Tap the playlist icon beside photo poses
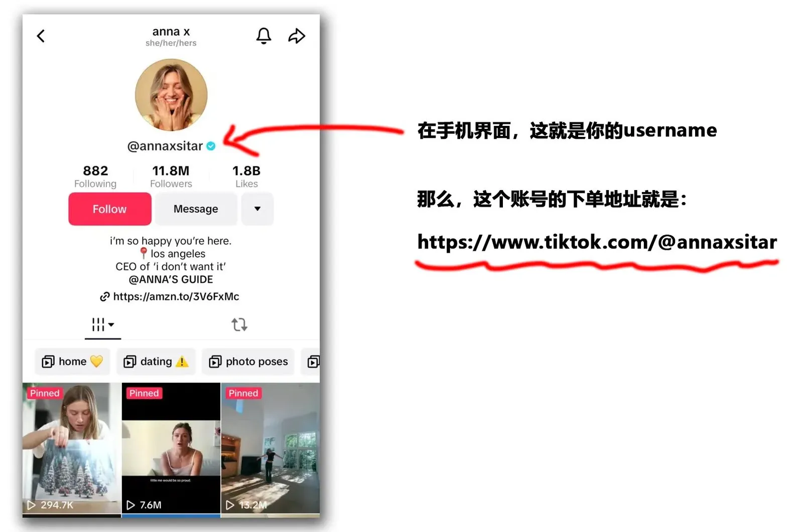 [x=215, y=362]
